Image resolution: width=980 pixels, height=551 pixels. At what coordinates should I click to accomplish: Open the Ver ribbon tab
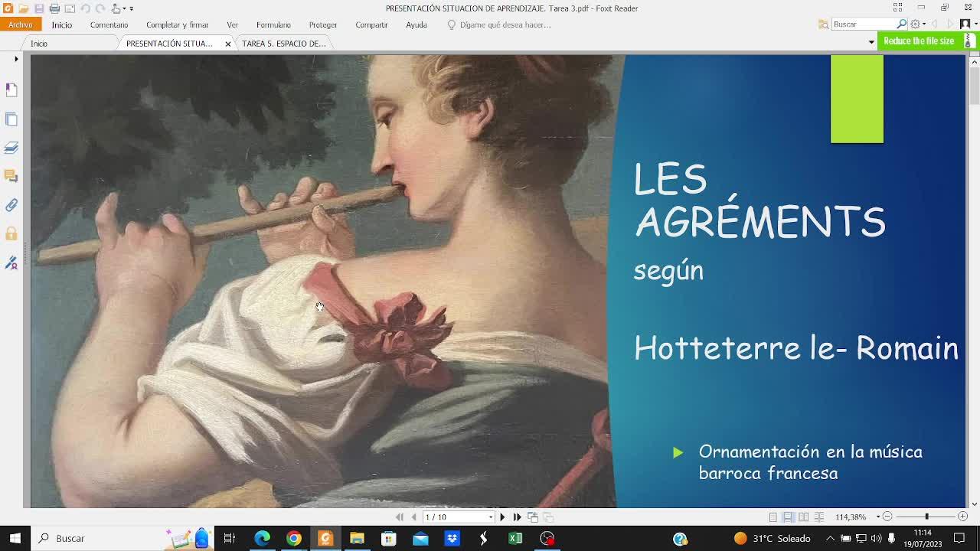pos(232,24)
